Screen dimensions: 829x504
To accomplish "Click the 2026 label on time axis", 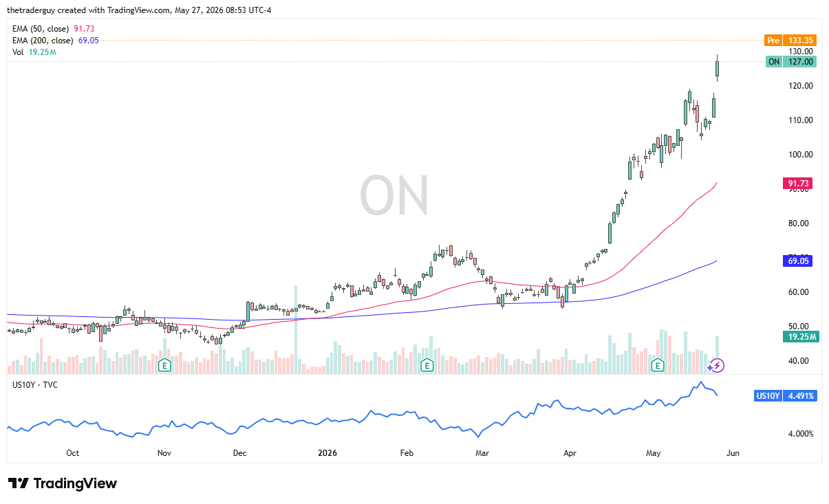I will coord(327,453).
